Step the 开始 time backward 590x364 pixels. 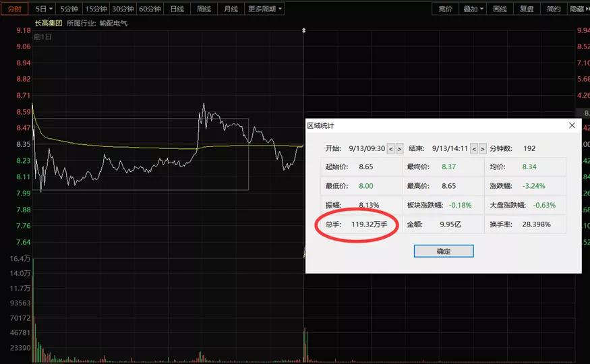coord(391,149)
